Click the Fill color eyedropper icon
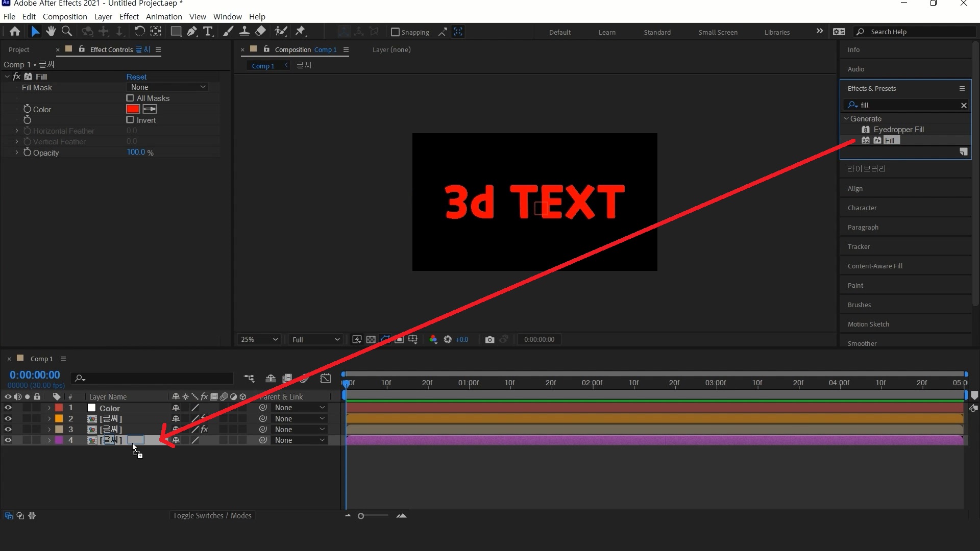The image size is (980, 551). click(x=150, y=109)
